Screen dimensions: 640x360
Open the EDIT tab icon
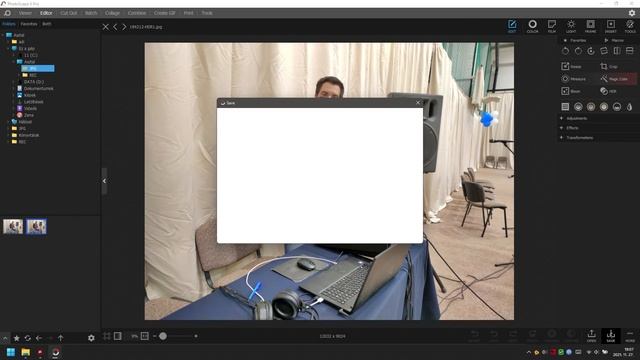pyautogui.click(x=512, y=26)
